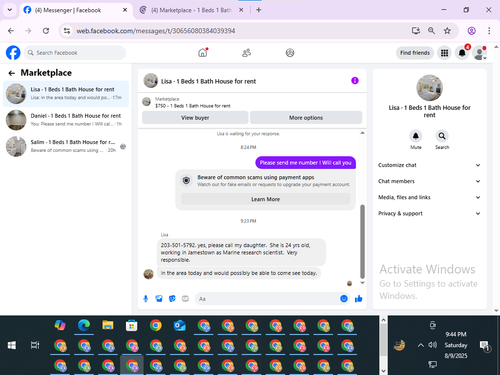
Task: Click the More options button
Action: (306, 118)
